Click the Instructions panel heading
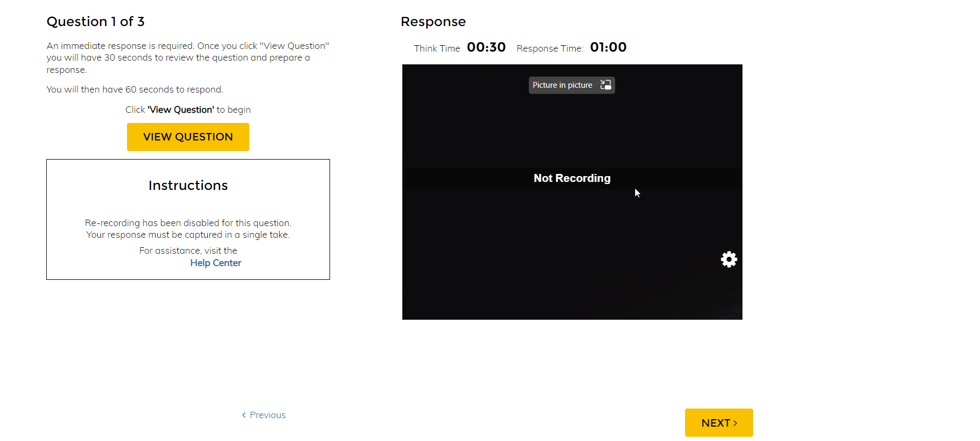Image resolution: width=980 pixels, height=441 pixels. [x=188, y=185]
